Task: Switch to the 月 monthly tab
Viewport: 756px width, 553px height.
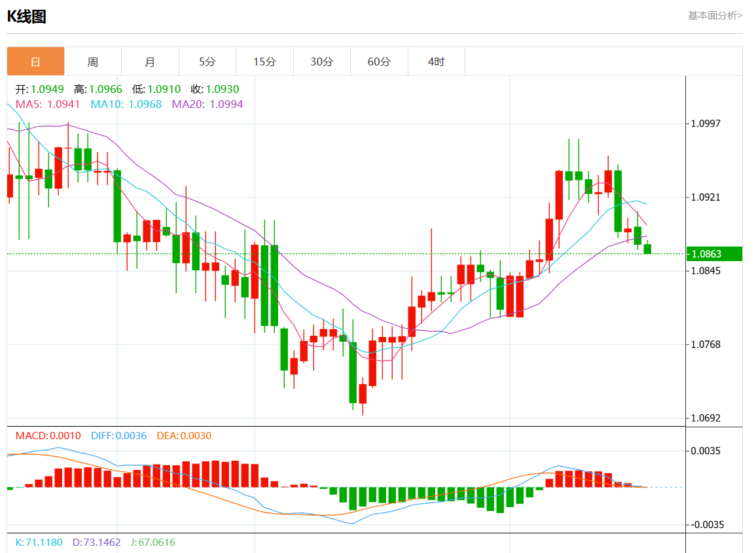Action: (150, 62)
